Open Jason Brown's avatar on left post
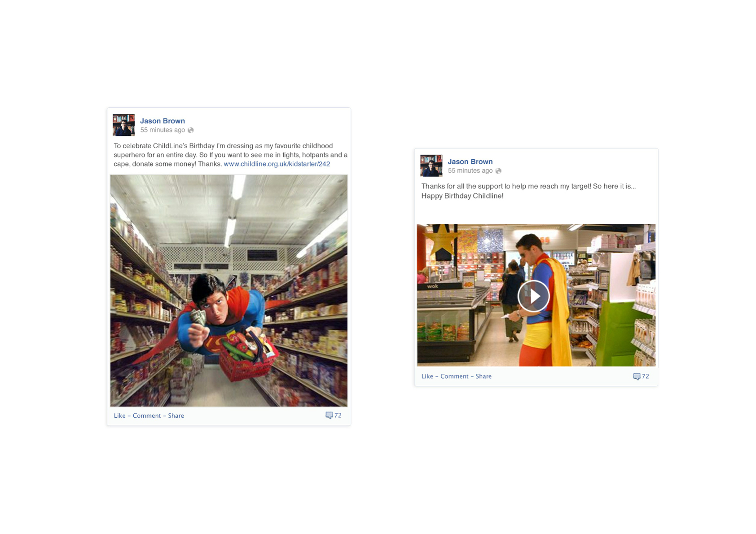 click(124, 125)
